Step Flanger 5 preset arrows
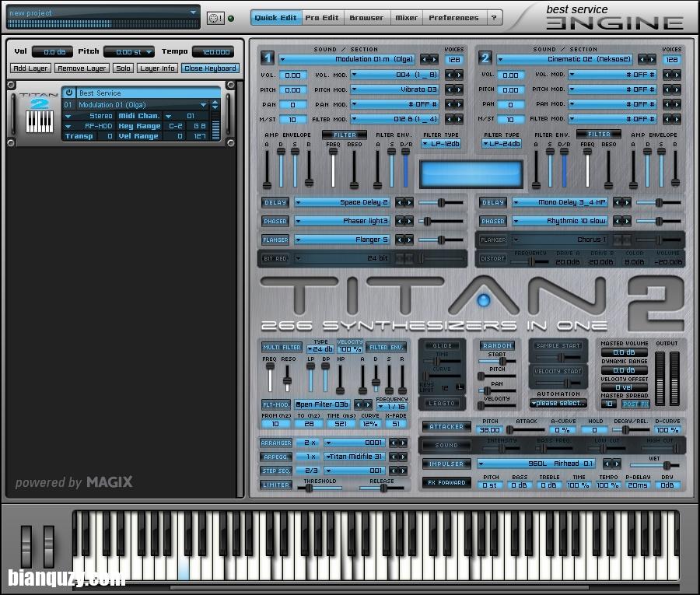The image size is (700, 595). click(404, 240)
